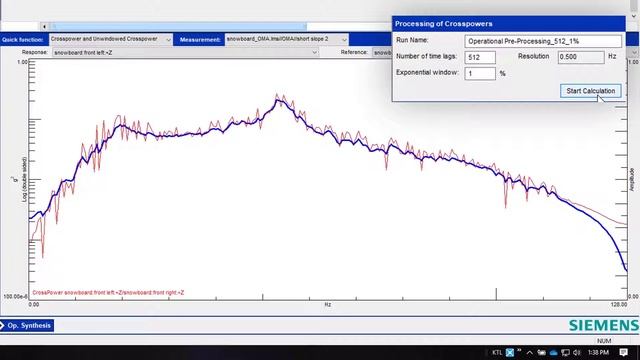Open the Reference channel combo box

[382, 52]
